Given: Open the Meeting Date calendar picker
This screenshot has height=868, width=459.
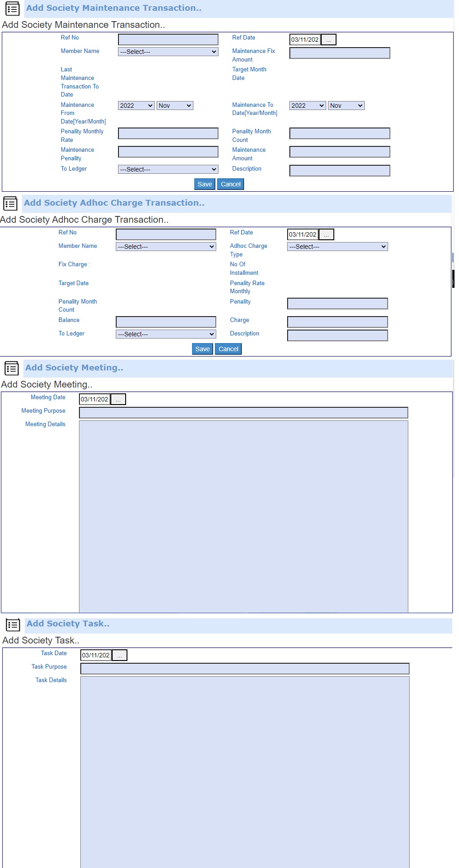Looking at the screenshot, I should coord(118,400).
